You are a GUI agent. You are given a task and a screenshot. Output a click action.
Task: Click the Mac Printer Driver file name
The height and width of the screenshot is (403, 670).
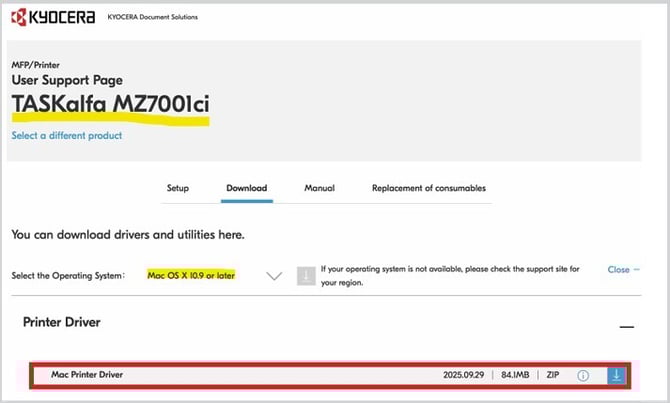point(93,375)
